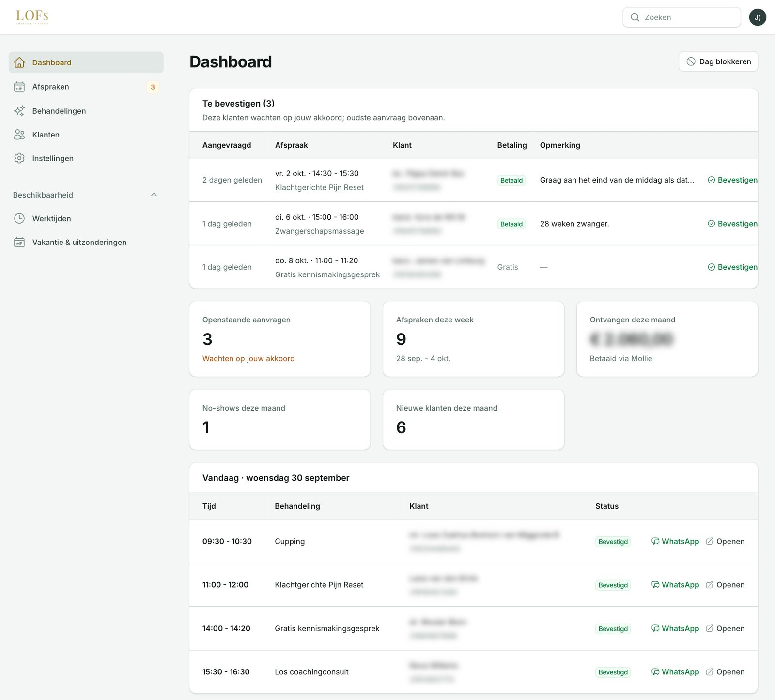Go to Behandelingen menu item

pyautogui.click(x=86, y=111)
